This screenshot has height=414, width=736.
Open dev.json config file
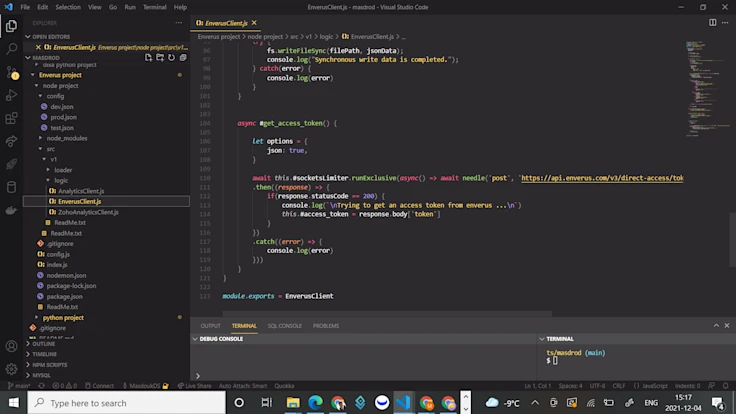coord(61,107)
